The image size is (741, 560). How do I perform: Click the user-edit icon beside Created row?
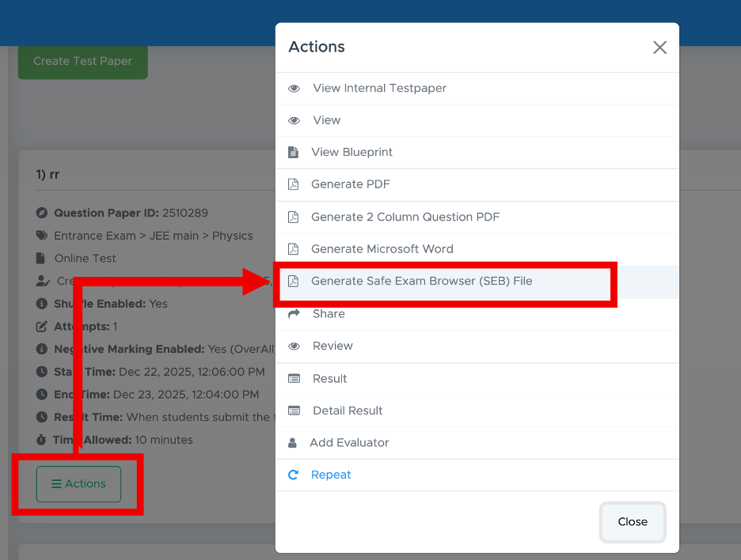click(x=43, y=281)
